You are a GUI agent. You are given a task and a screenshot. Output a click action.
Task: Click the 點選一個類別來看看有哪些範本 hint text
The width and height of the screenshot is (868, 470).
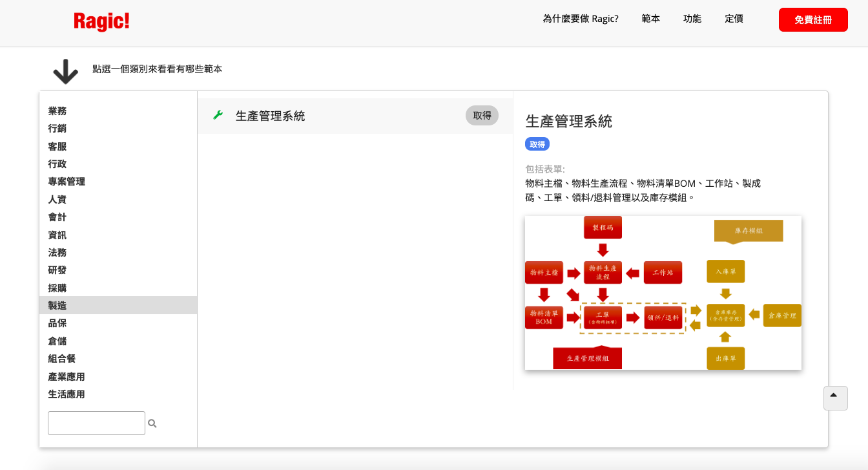tap(158, 69)
